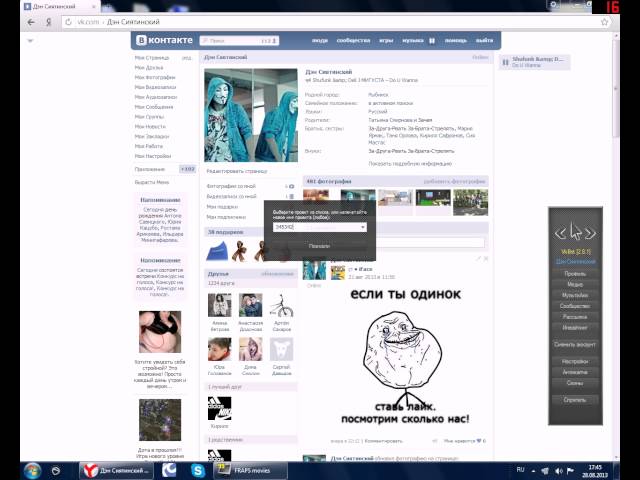
Task: Click the cursor logo in the dark bot panel
Action: tap(575, 231)
